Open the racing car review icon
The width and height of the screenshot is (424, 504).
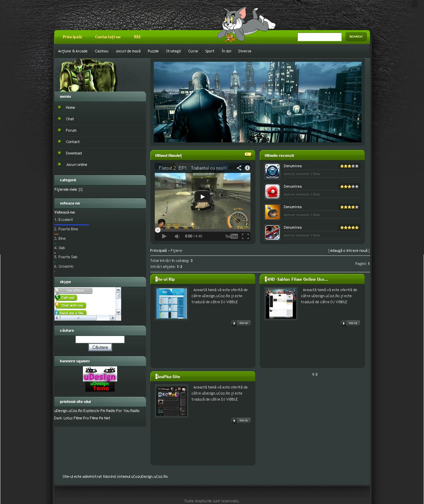point(272,233)
